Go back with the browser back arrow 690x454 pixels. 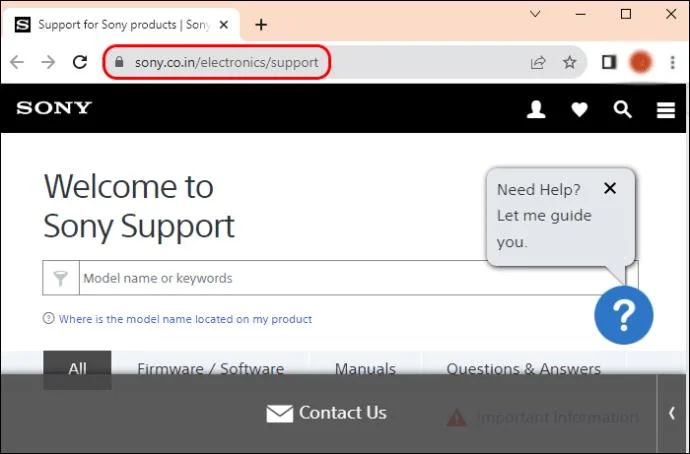17,62
